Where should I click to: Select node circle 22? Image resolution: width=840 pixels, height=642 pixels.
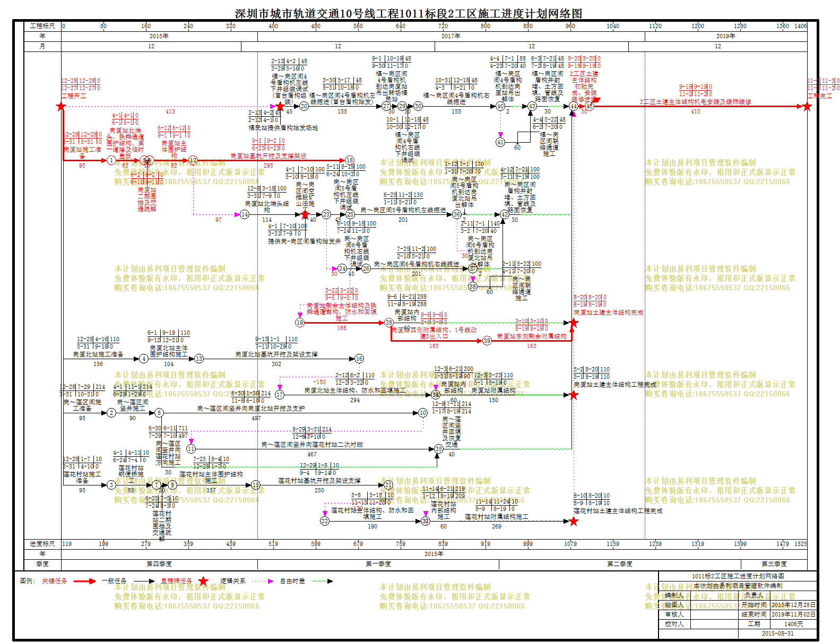[x=325, y=521]
